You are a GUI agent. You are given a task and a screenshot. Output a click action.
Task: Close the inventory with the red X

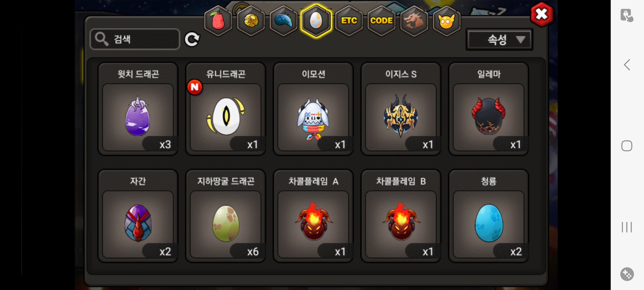coord(541,15)
